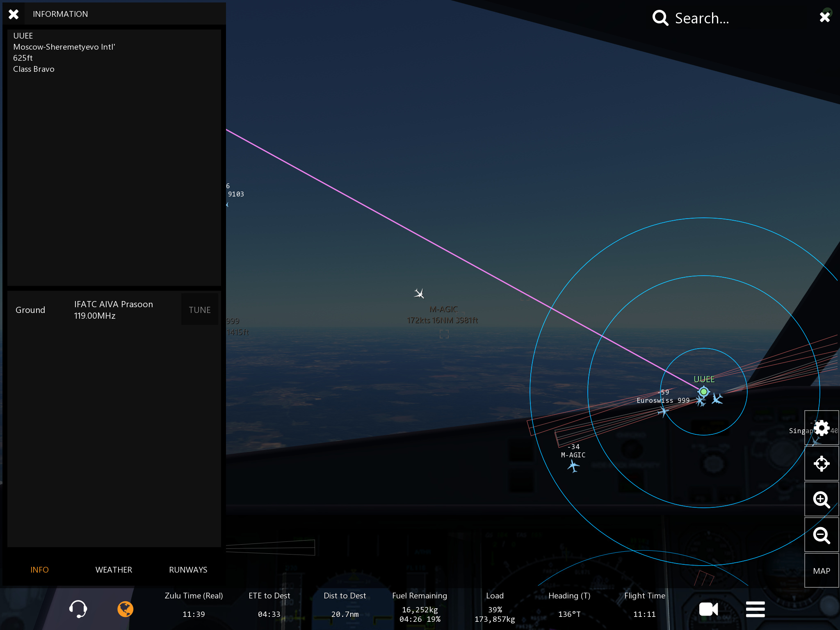
Task: Select the UUEE airport marker
Action: (x=704, y=392)
